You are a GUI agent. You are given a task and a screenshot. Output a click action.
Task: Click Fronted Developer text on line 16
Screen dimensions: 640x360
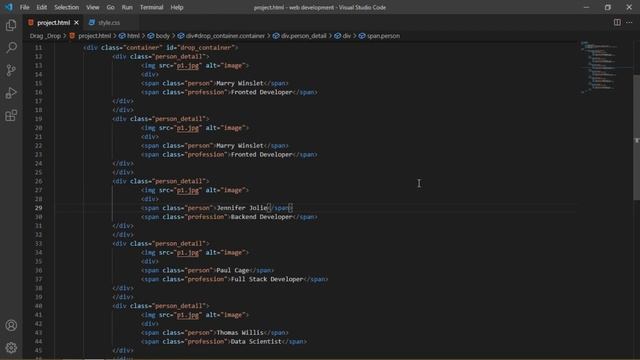point(262,92)
